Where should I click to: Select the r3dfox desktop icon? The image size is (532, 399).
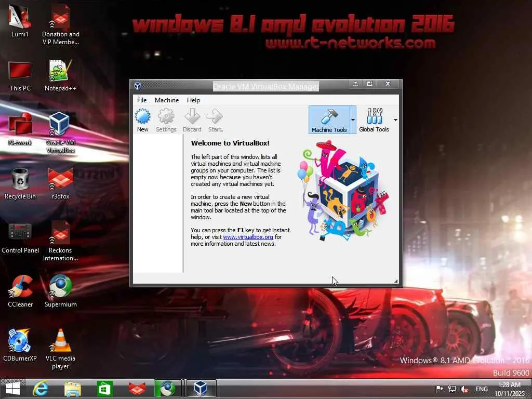[60, 183]
